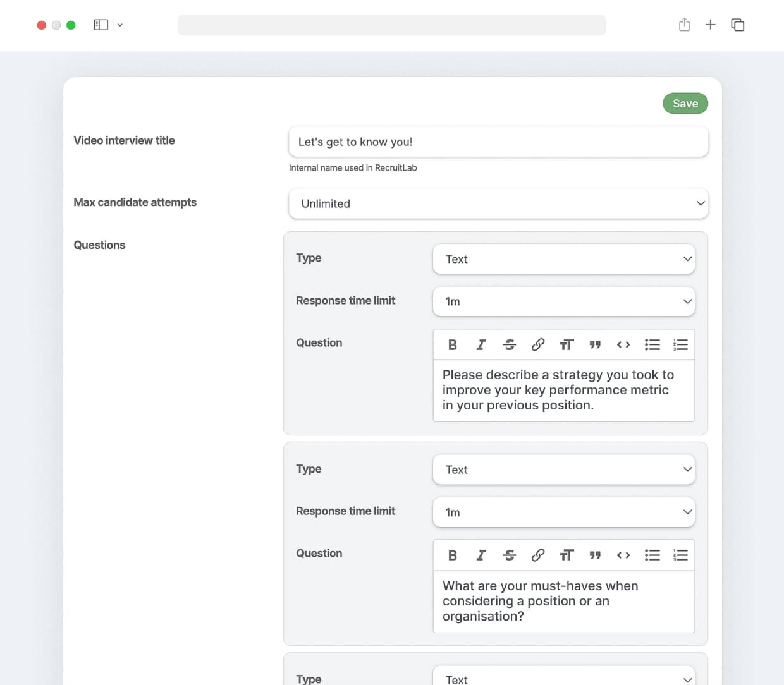
Task: Edit the video interview title field
Action: (499, 142)
